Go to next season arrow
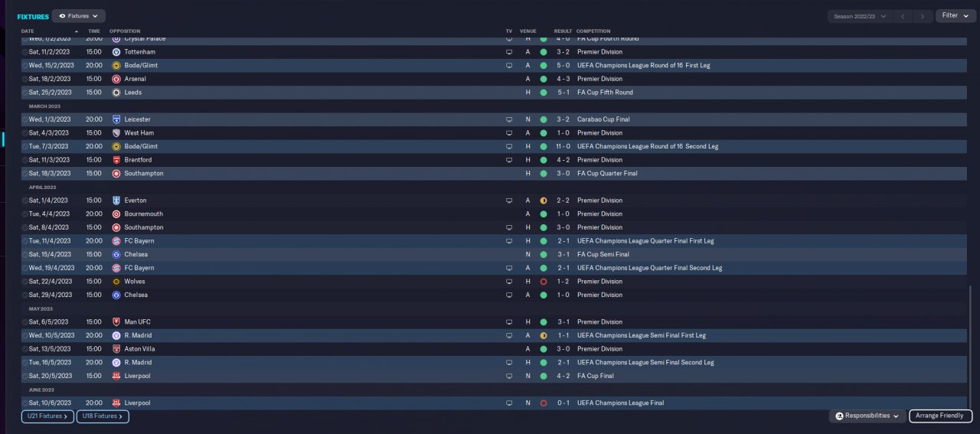 click(924, 16)
